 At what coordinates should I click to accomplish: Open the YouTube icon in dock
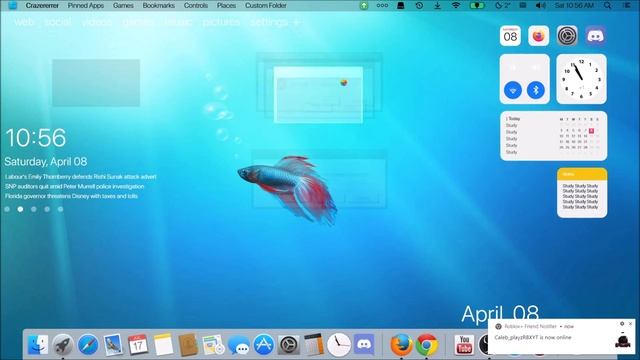pos(464,345)
